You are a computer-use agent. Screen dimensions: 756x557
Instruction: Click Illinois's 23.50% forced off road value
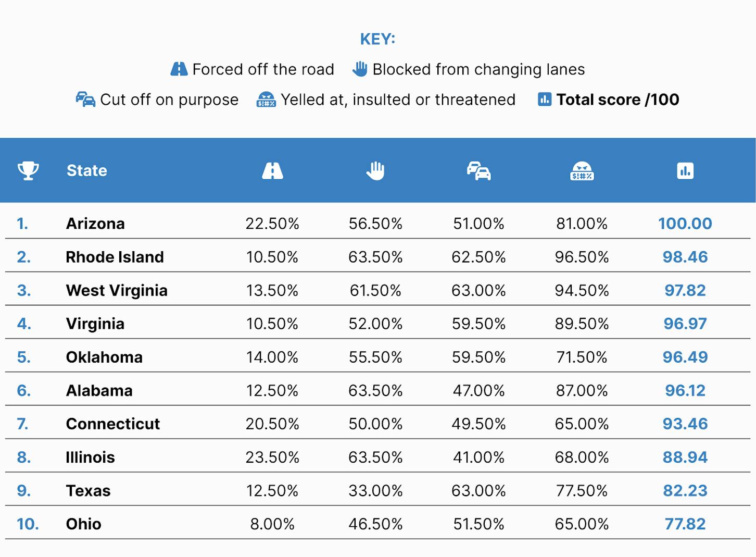272,457
